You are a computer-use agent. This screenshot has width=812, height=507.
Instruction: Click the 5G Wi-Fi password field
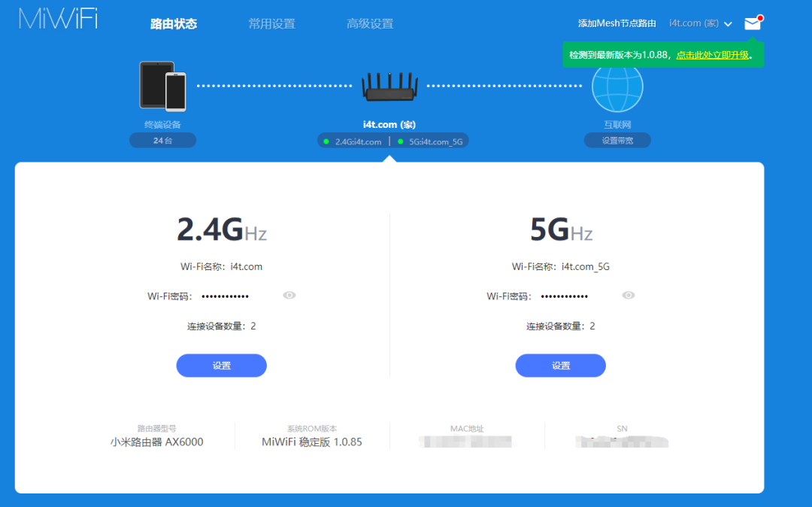pos(564,296)
